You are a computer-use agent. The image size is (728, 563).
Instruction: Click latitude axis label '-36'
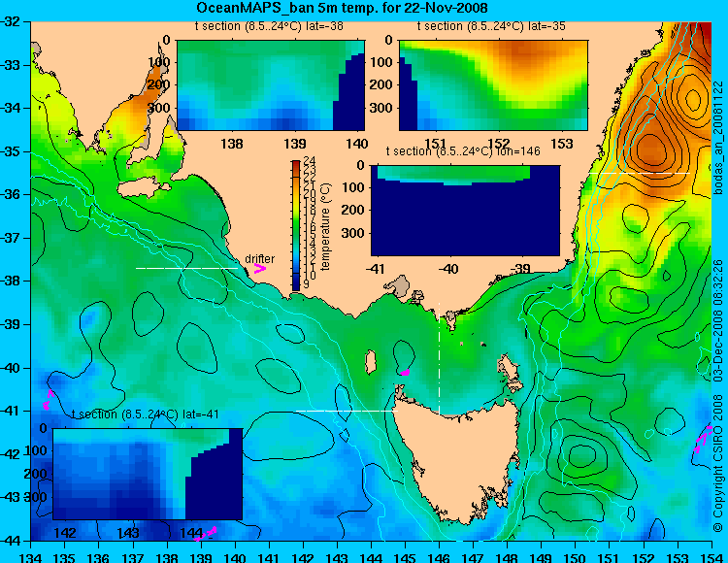point(10,194)
